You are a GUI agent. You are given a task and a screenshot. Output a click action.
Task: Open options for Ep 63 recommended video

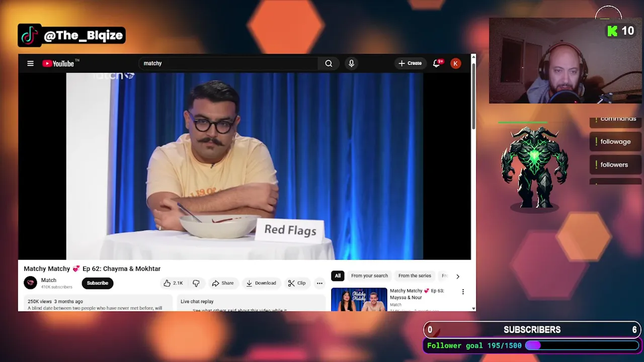coord(463,292)
